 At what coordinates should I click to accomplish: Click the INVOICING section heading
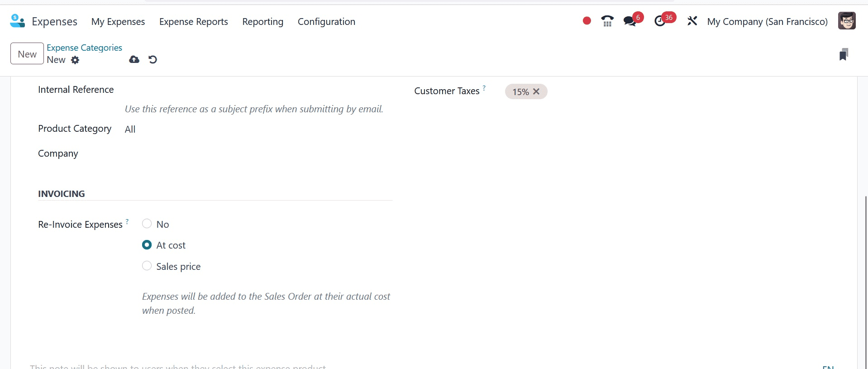(x=61, y=194)
